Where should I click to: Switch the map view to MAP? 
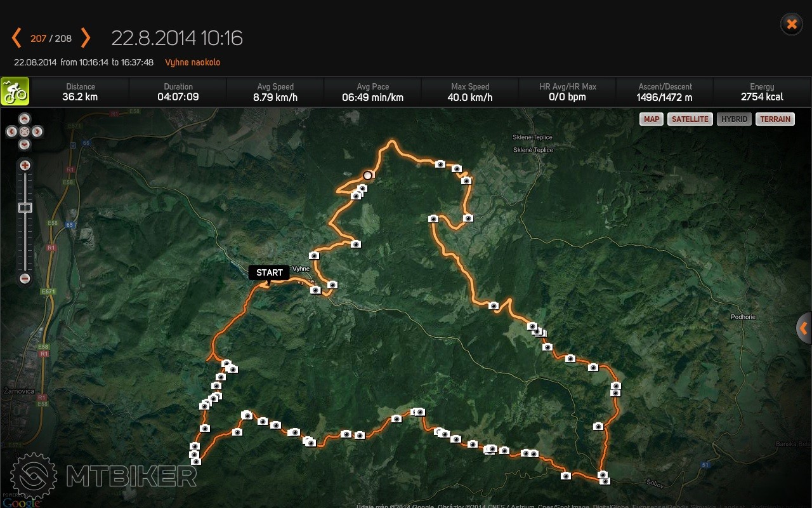pyautogui.click(x=652, y=119)
